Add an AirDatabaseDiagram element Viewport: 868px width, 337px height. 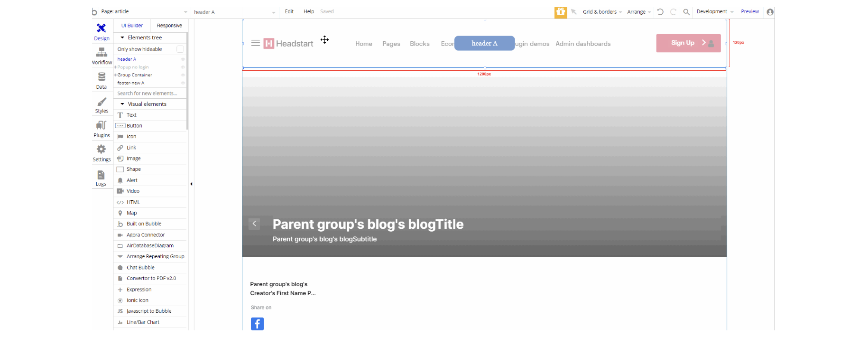[150, 246]
